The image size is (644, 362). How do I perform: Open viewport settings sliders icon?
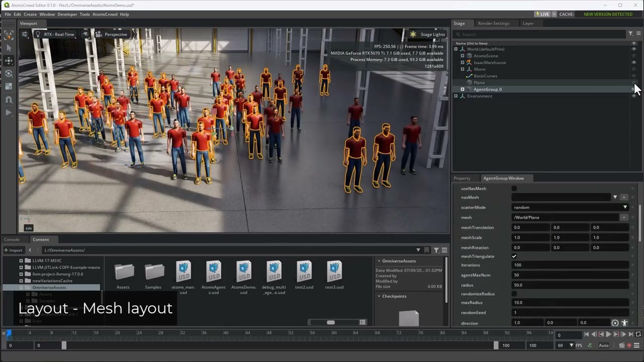tap(24, 34)
